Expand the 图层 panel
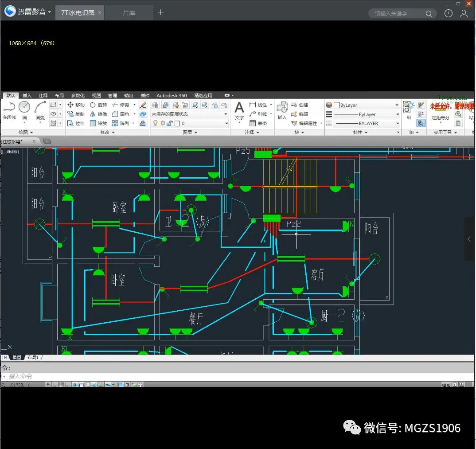 pos(190,133)
